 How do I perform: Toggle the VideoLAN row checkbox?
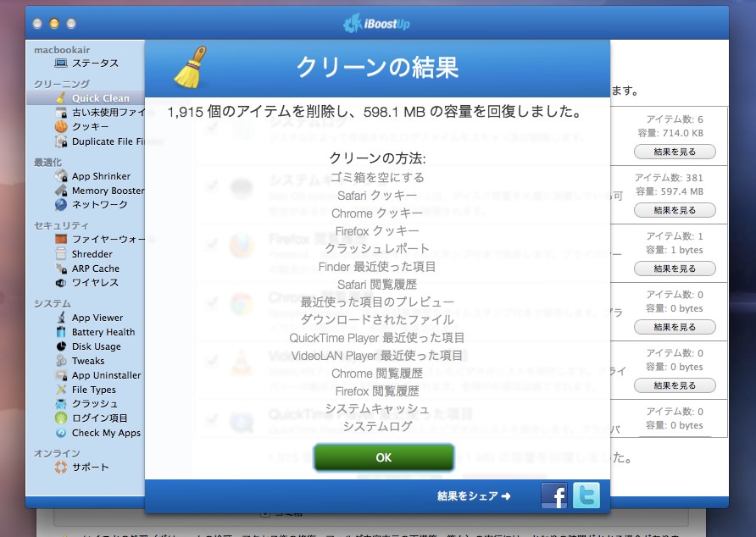click(x=211, y=361)
